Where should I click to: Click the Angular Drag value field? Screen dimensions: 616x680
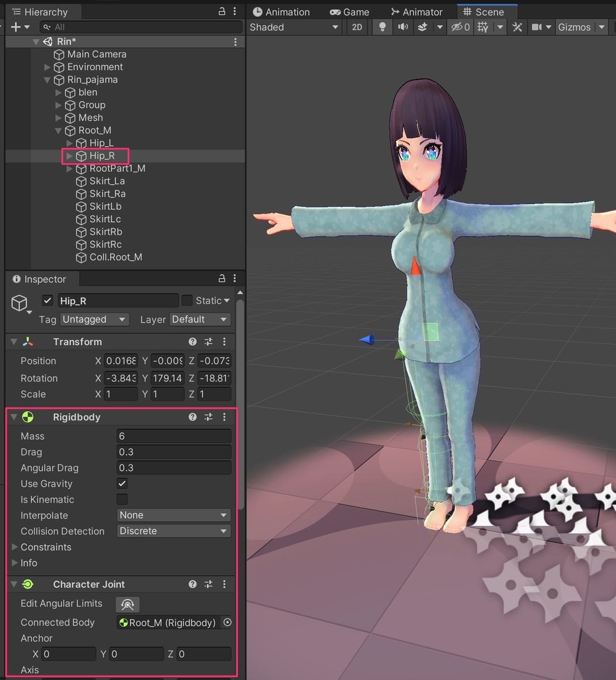point(173,467)
